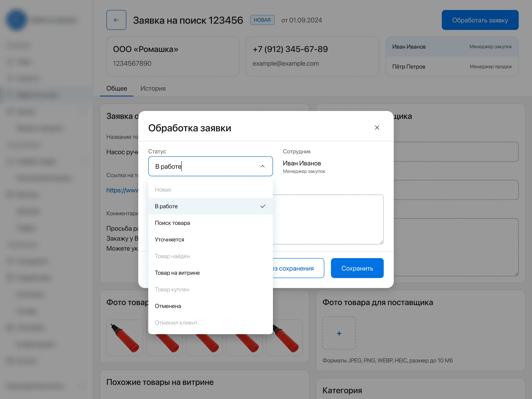Choose Поиск товара status

pyautogui.click(x=211, y=223)
